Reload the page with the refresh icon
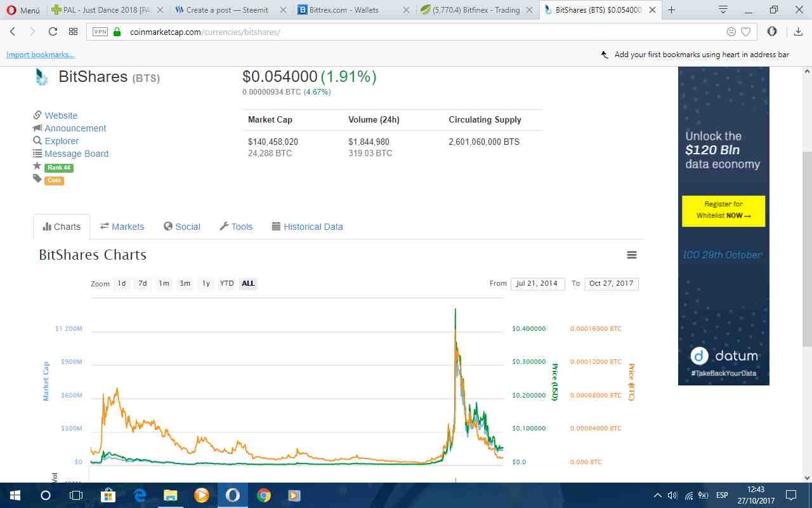The width and height of the screenshot is (812, 508). (x=53, y=32)
